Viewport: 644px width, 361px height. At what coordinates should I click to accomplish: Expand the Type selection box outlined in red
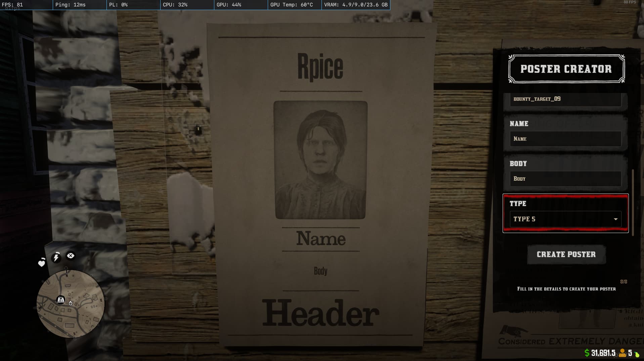tap(565, 213)
